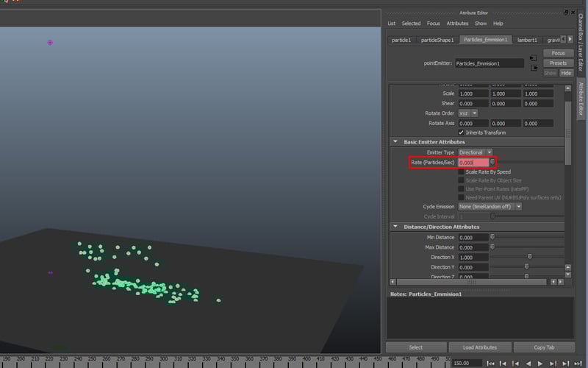The image size is (588, 368).
Task: Step forward to next key
Action: [x=553, y=363]
